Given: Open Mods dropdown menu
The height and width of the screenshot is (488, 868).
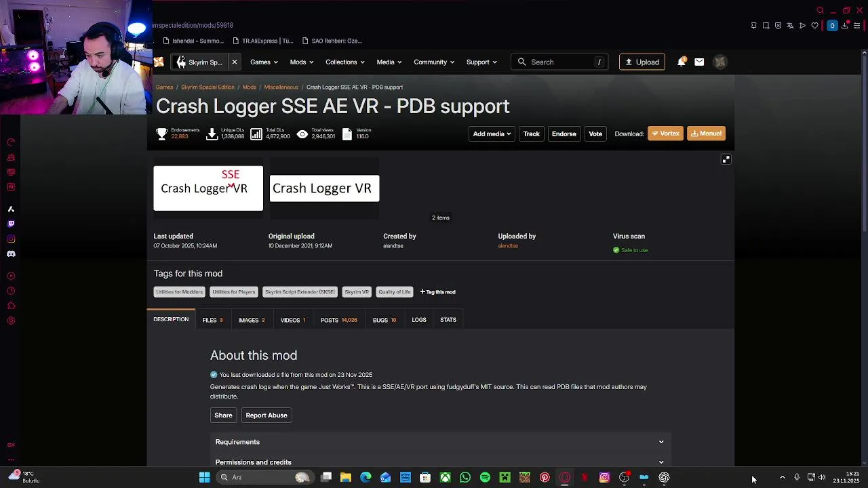Looking at the screenshot, I should pos(302,62).
